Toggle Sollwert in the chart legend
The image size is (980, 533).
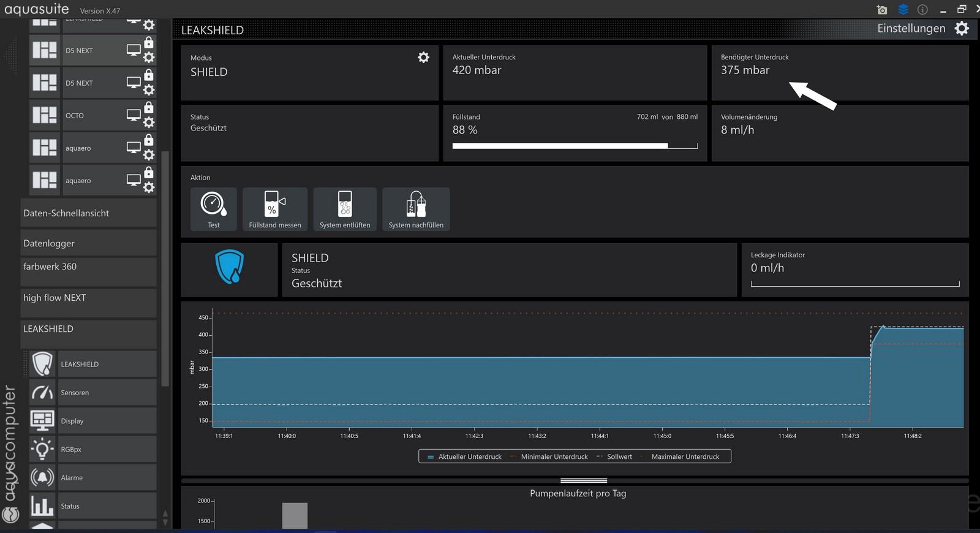point(614,456)
